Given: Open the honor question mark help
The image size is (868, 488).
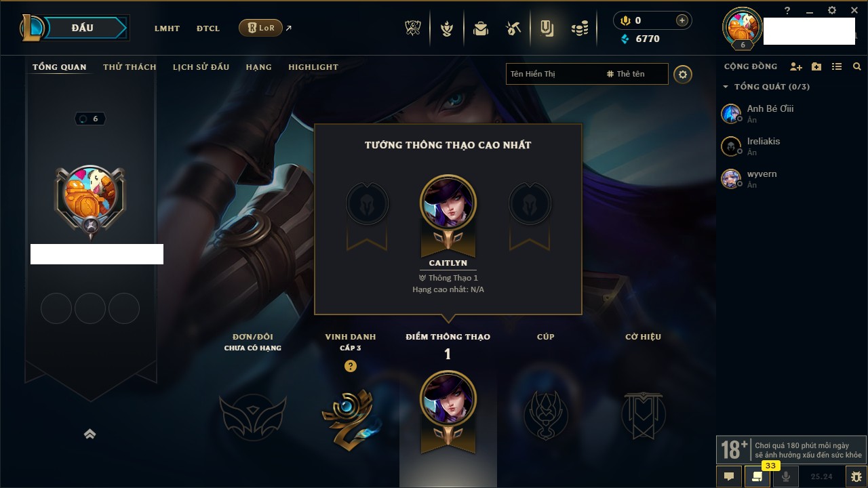Looking at the screenshot, I should [351, 366].
